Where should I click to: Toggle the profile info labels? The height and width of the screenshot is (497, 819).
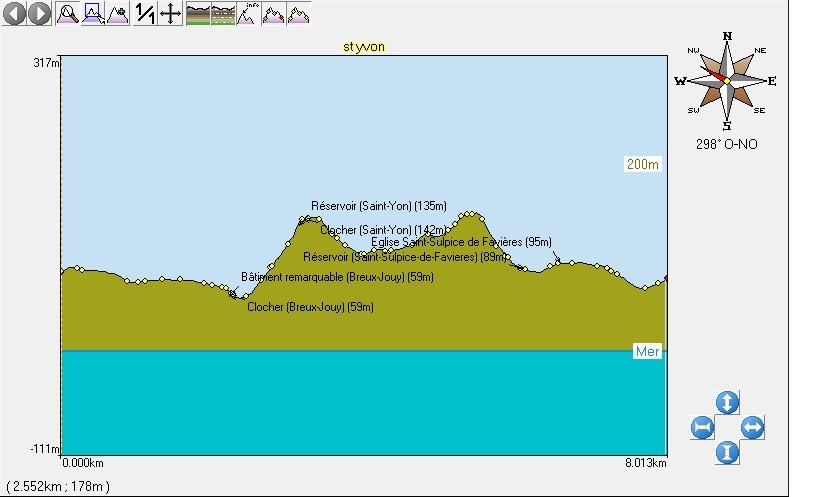click(x=247, y=14)
